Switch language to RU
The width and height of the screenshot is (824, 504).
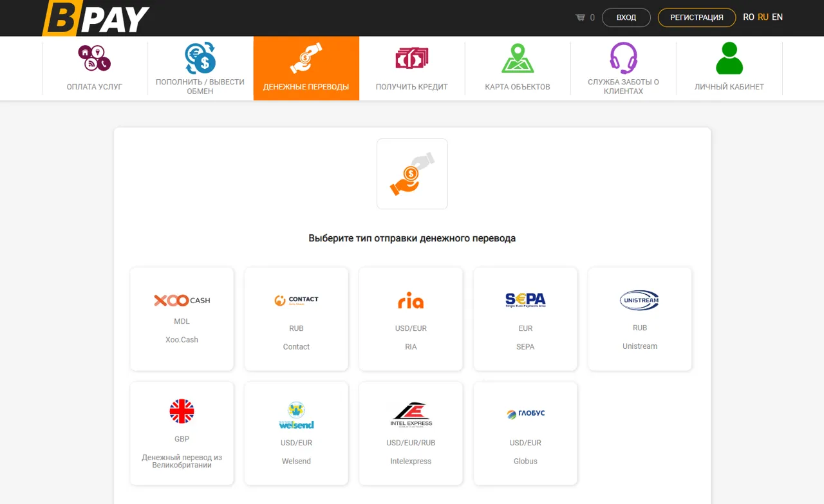tap(763, 17)
